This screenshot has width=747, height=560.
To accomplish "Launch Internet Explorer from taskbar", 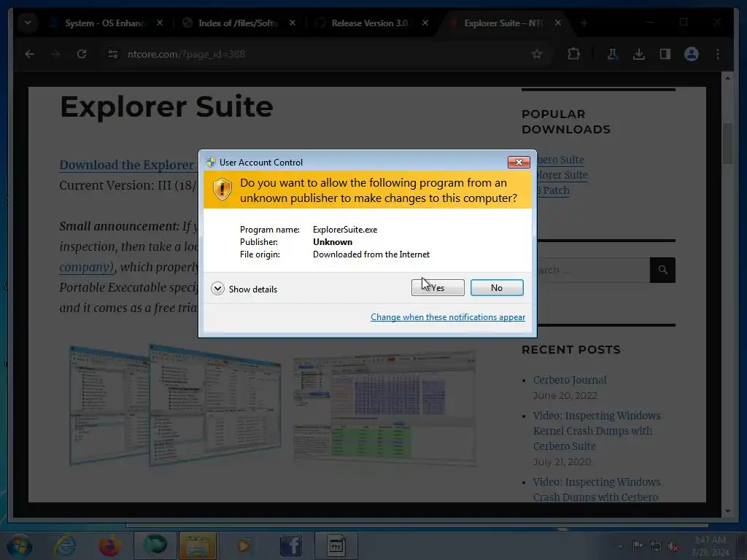I will 65,545.
